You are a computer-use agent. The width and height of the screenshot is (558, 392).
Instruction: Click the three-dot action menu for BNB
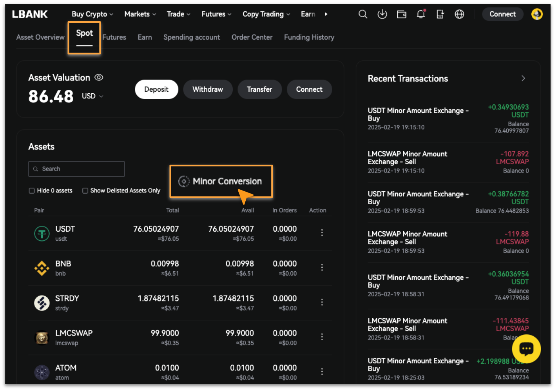322,267
